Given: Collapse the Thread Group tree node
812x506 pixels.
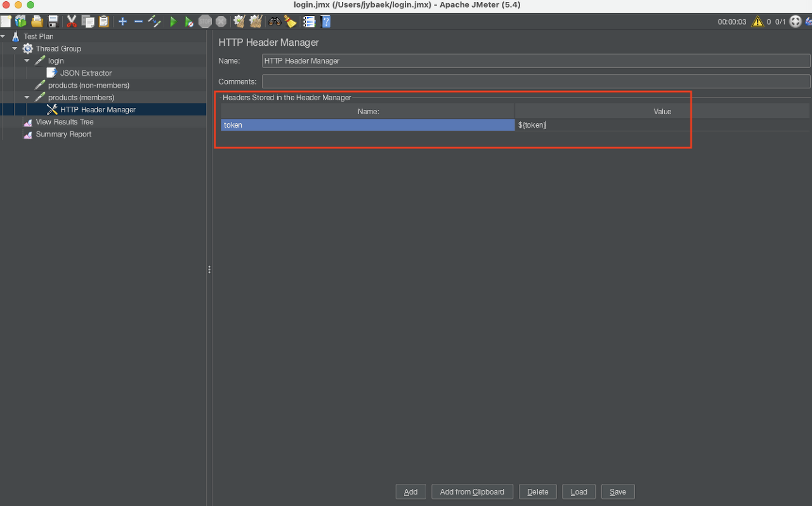Looking at the screenshot, I should click(x=15, y=48).
